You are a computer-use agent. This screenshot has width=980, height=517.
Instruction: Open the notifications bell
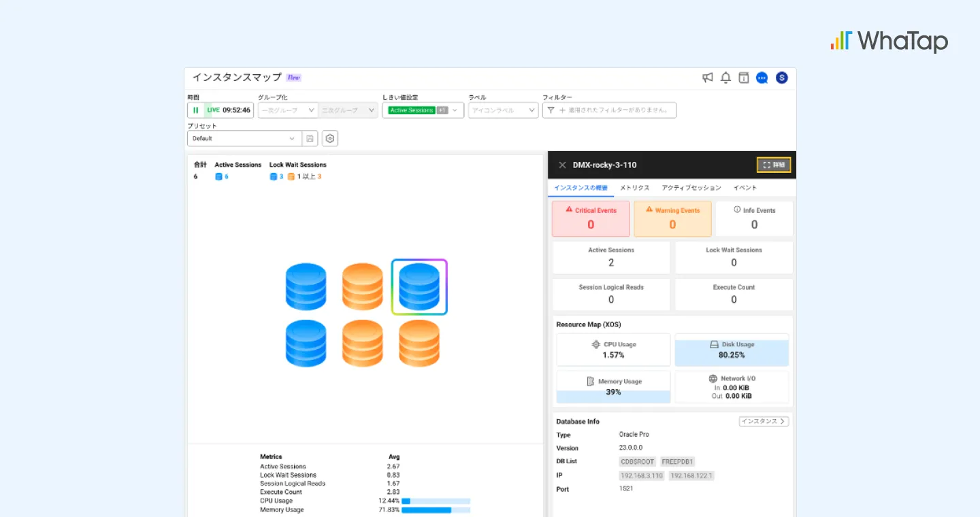coord(725,78)
